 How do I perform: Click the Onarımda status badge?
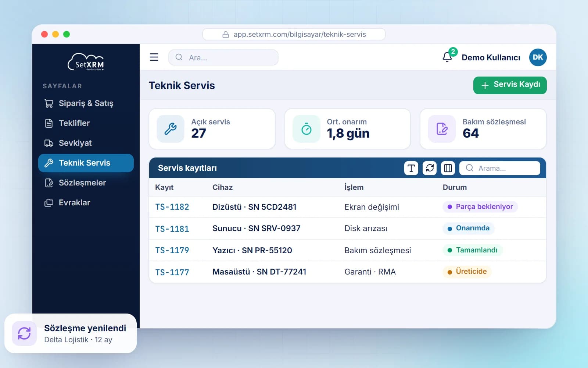coord(469,228)
